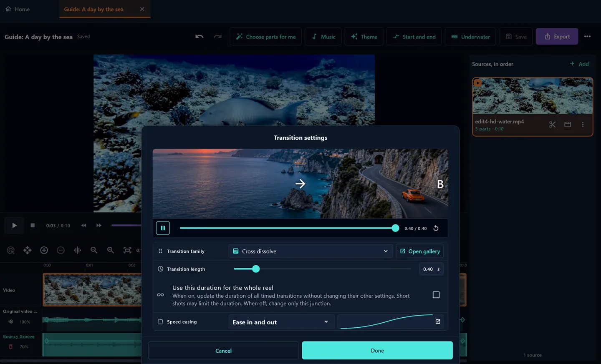This screenshot has width=601, height=364.
Task: Select the four-arrow move tool
Action: point(27,250)
